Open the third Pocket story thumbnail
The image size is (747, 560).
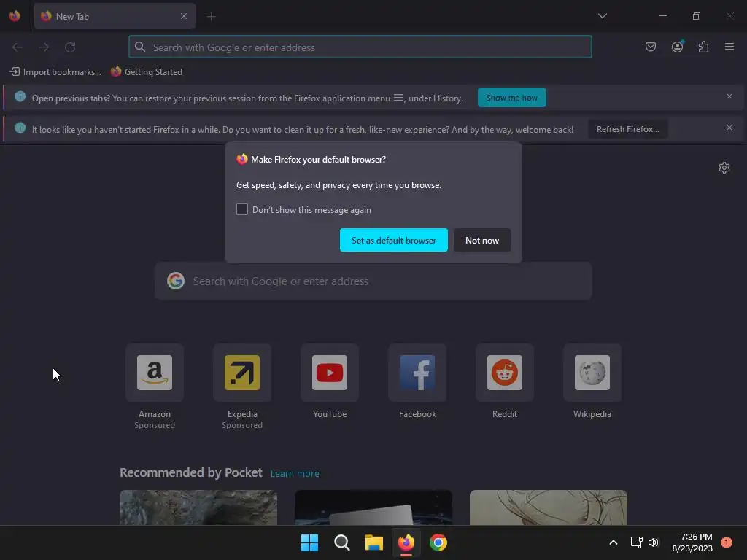(x=549, y=507)
